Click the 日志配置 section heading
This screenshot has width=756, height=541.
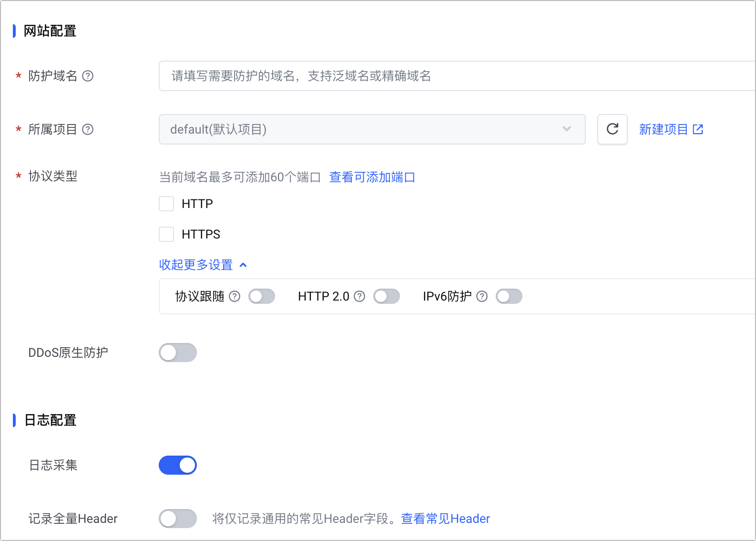pos(50,420)
